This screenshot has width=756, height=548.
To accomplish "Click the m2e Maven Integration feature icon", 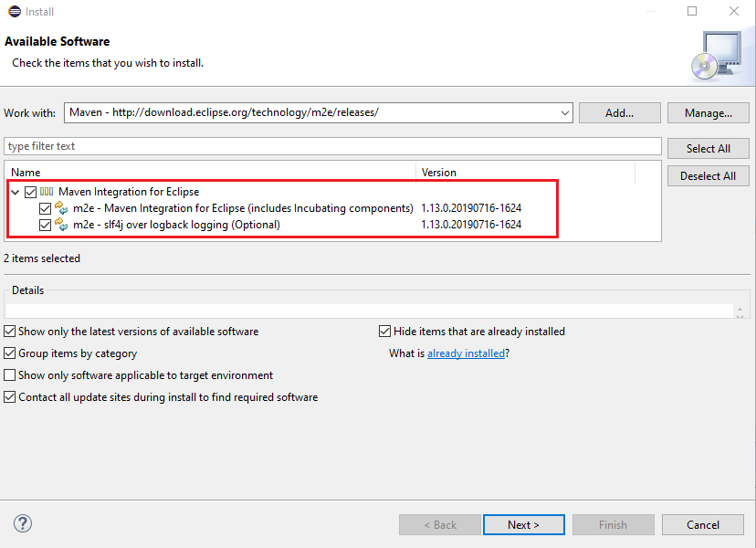I will tap(62, 208).
